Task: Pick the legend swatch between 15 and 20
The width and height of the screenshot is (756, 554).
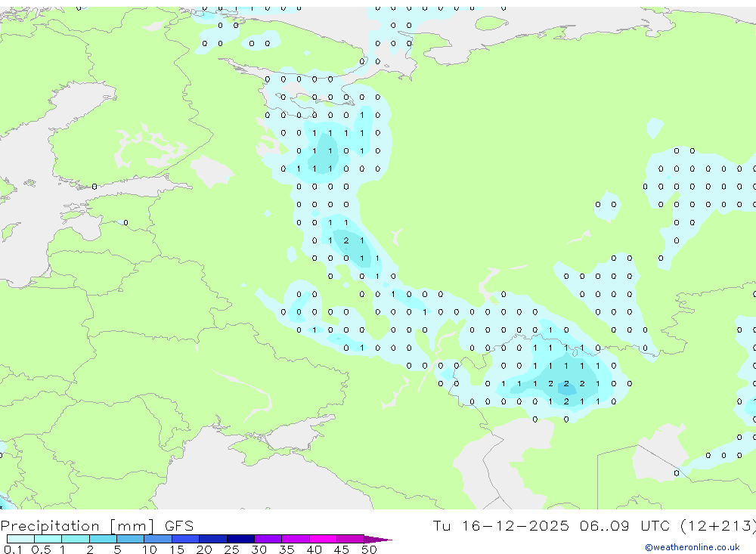Action: point(186,539)
